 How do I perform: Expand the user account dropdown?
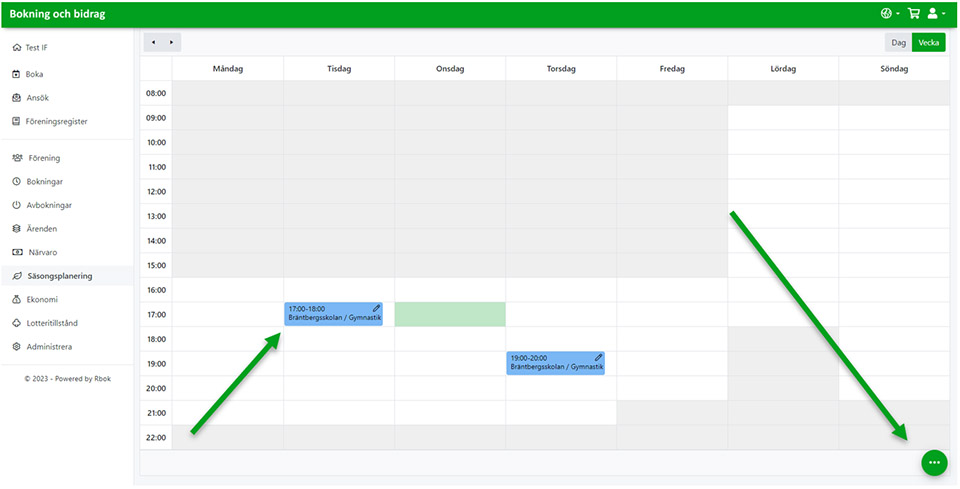(x=936, y=13)
